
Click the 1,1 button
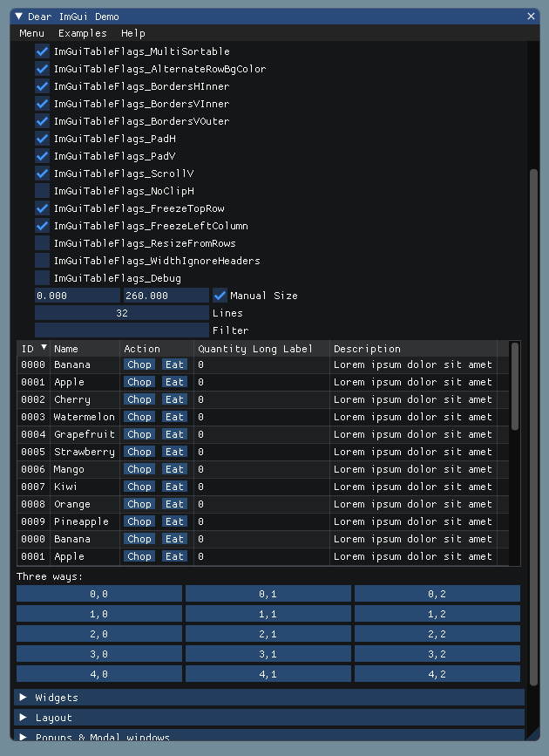[x=268, y=614]
